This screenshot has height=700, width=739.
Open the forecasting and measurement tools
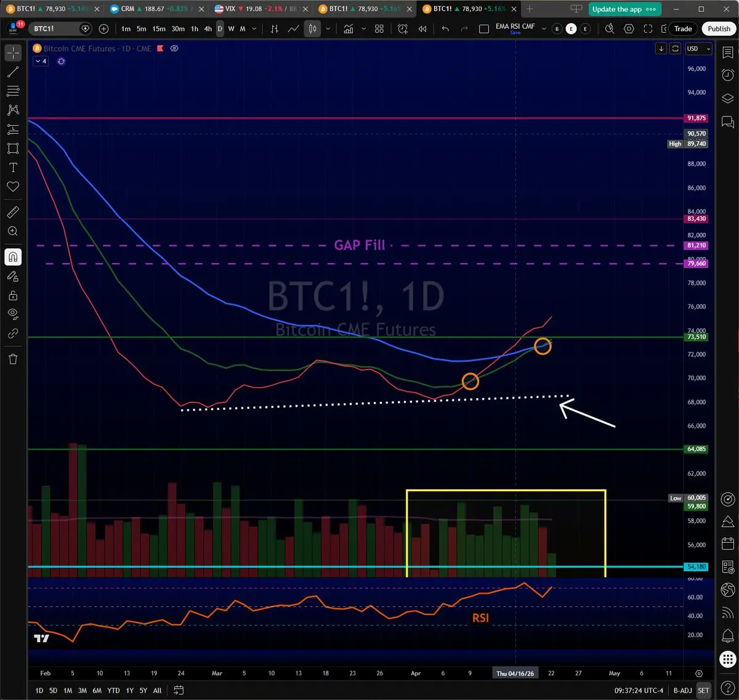(13, 129)
